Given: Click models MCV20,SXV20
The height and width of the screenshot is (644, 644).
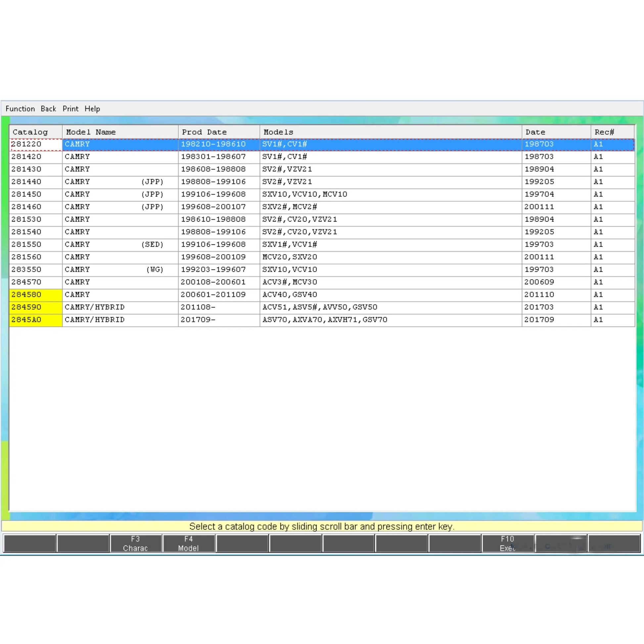Looking at the screenshot, I should [x=290, y=257].
